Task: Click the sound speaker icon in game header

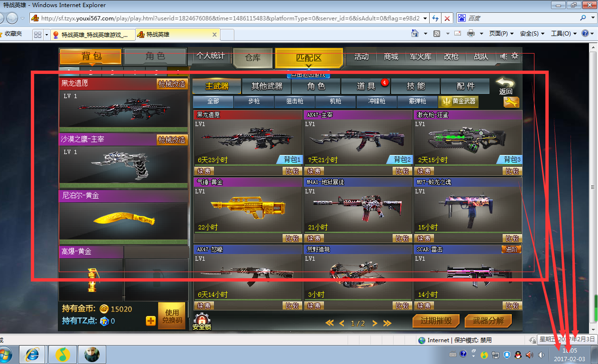Action: click(504, 56)
